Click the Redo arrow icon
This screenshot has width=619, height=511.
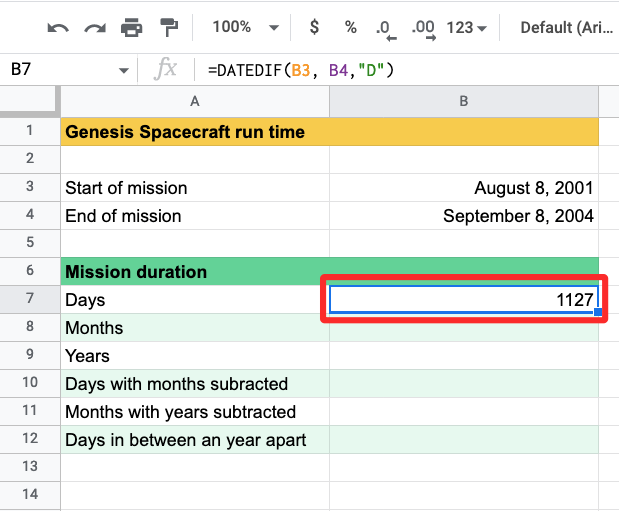(x=95, y=27)
